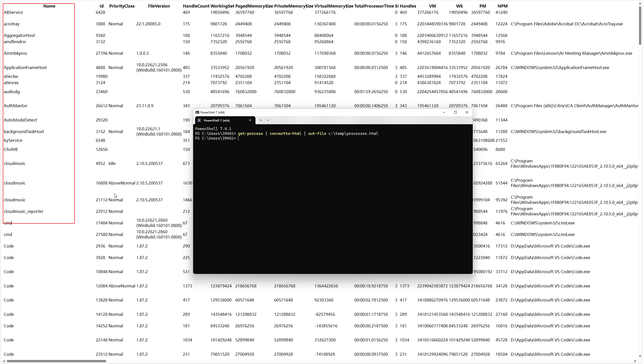Click the NPM column header

pyautogui.click(x=502, y=6)
